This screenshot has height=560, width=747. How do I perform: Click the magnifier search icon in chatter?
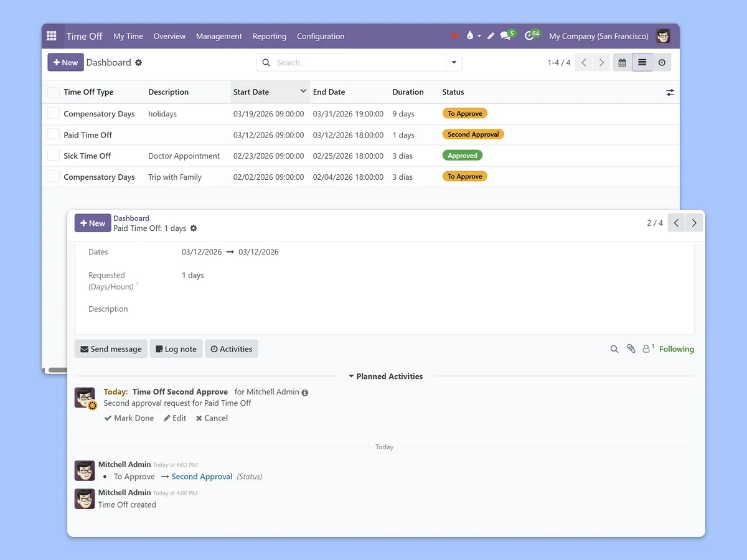[x=614, y=349]
